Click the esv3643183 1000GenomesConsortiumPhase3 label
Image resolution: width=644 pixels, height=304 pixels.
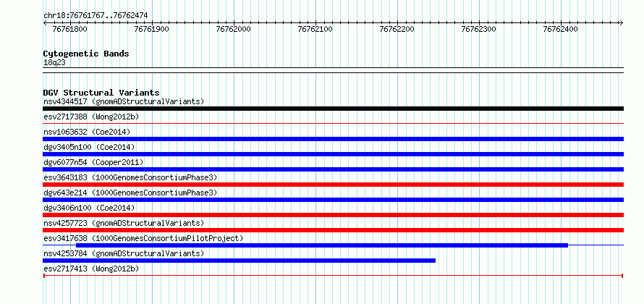(130, 177)
